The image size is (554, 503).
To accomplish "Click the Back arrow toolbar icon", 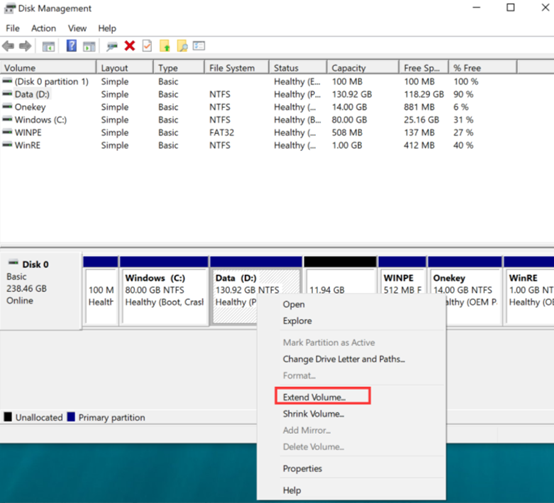I will (x=8, y=46).
